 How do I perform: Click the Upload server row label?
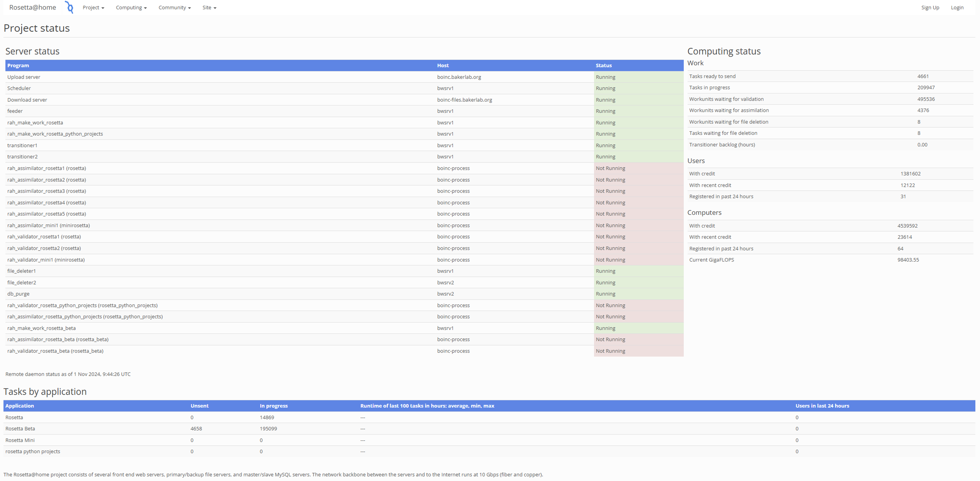pyautogui.click(x=24, y=77)
